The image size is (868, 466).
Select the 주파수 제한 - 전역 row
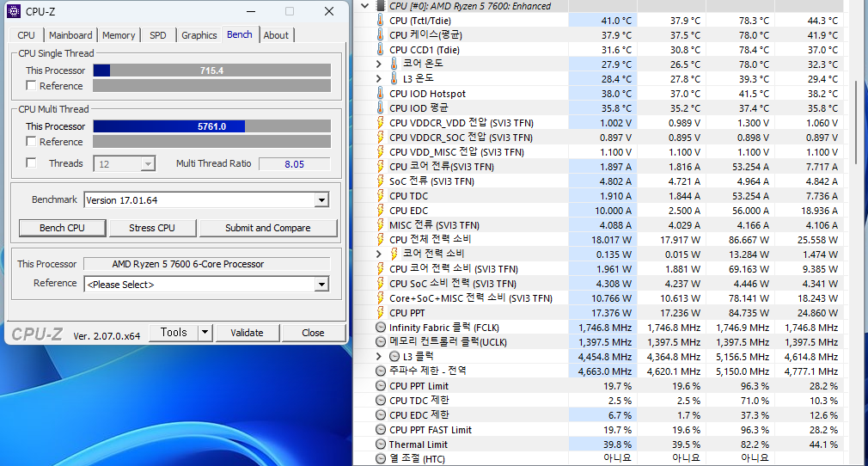599,371
